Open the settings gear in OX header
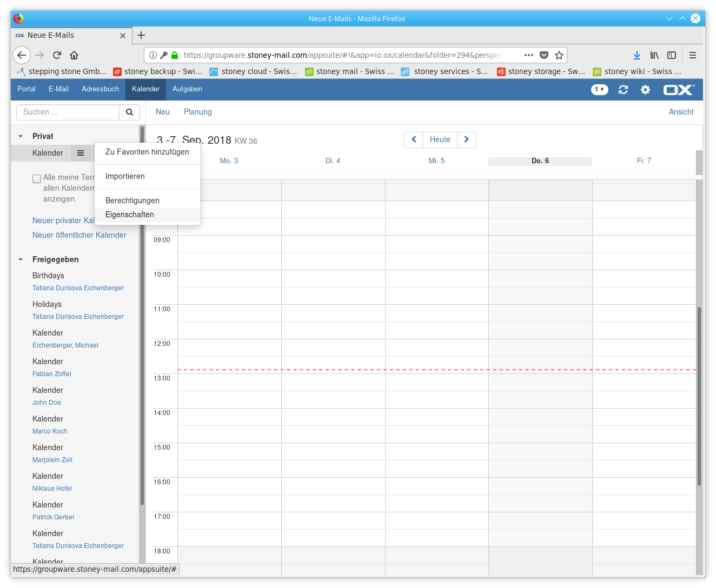This screenshot has height=588, width=716. point(645,90)
